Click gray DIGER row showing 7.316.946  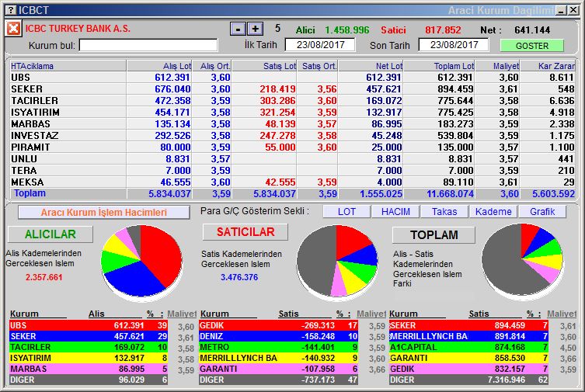(468, 380)
